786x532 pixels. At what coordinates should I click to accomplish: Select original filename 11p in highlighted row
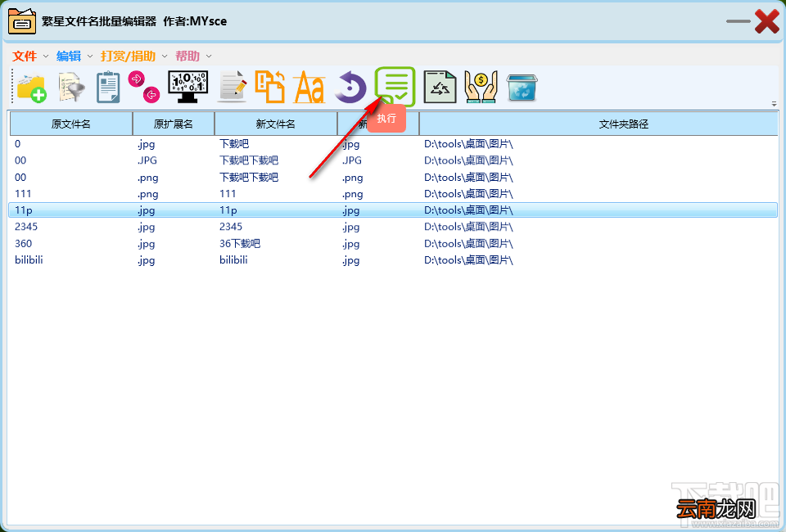tap(24, 210)
